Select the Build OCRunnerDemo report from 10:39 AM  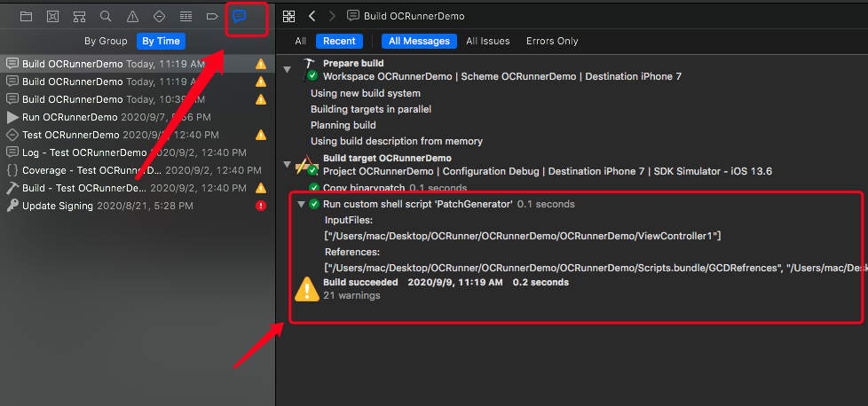point(138,99)
